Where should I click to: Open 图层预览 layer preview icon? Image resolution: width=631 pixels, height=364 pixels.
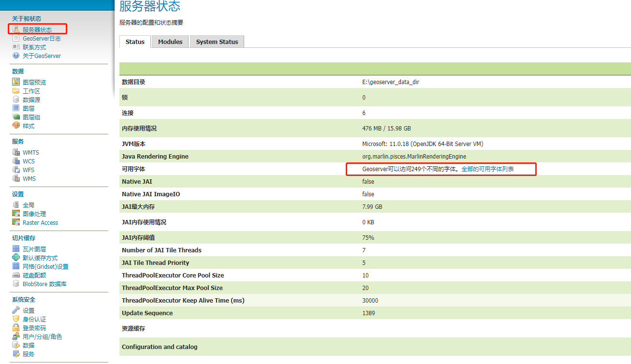click(x=16, y=82)
